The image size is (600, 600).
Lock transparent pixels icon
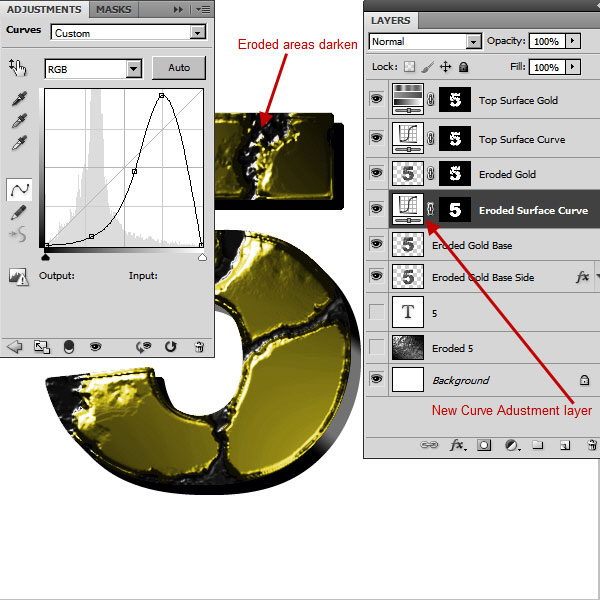(x=409, y=67)
